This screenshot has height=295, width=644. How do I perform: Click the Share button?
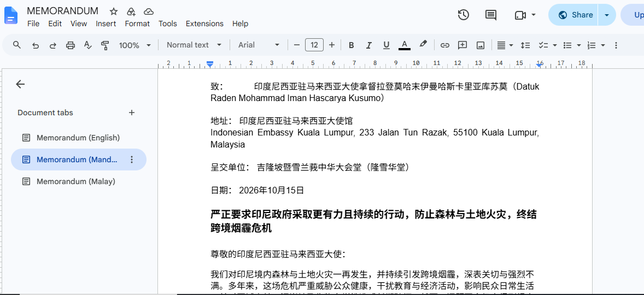[x=574, y=15]
